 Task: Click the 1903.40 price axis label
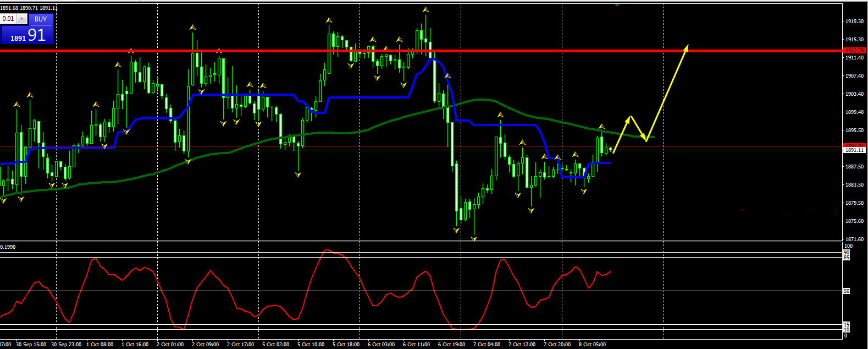[854, 94]
